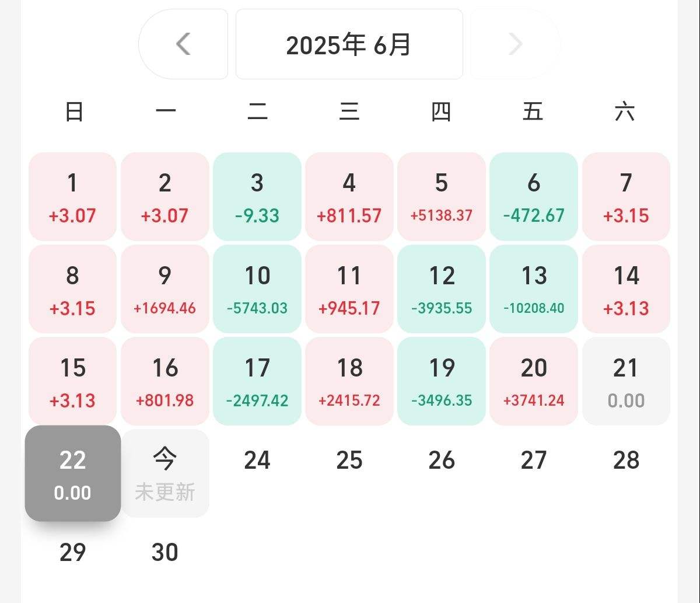Select June 5 with +5138.37 gain
The width and height of the screenshot is (700, 603).
[442, 196]
